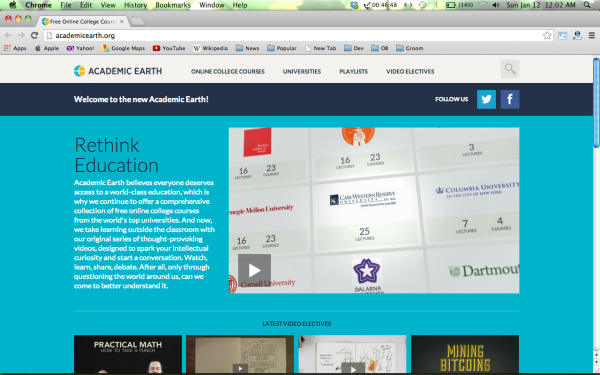Open the History menu
Viewport: 600px width, 375px height.
click(x=135, y=5)
